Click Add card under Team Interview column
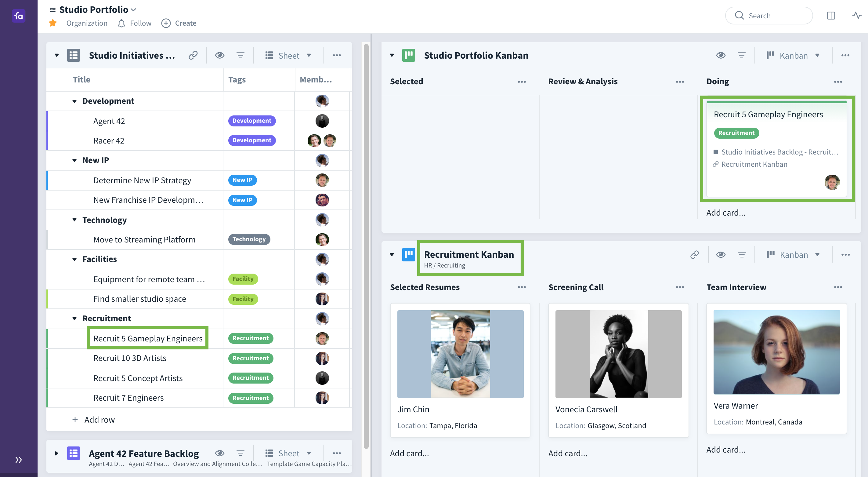The image size is (868, 477). click(726, 449)
